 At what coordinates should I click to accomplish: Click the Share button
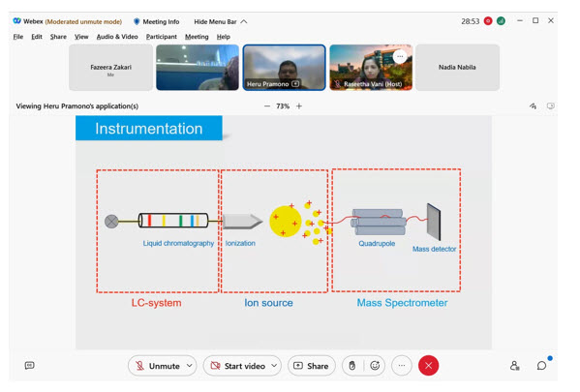311,366
